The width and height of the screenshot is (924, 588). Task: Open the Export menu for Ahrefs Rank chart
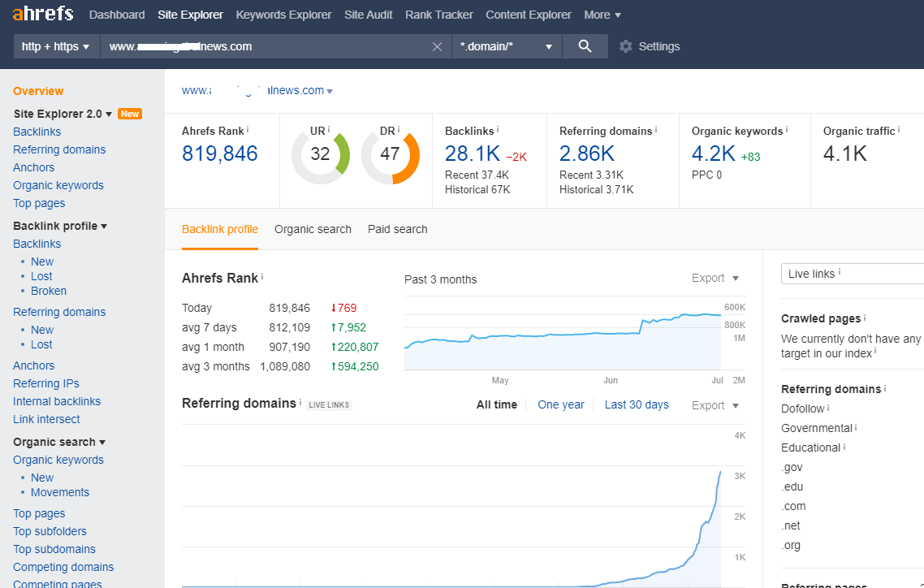[x=715, y=278]
